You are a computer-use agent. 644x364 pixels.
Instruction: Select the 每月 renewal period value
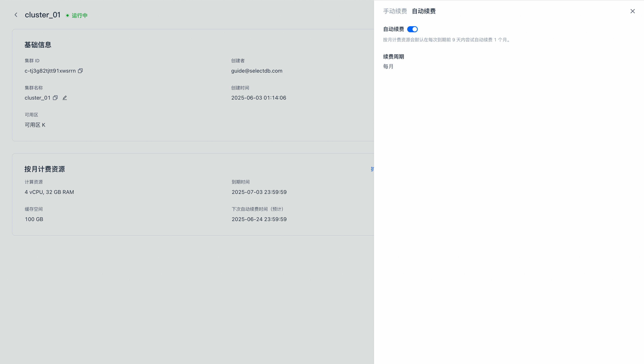coord(388,67)
